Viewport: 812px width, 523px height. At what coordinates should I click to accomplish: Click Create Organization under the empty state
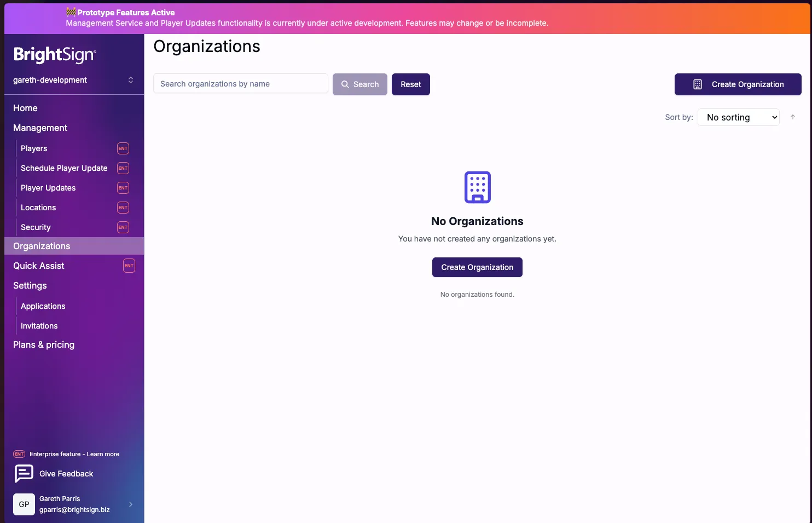click(x=478, y=267)
